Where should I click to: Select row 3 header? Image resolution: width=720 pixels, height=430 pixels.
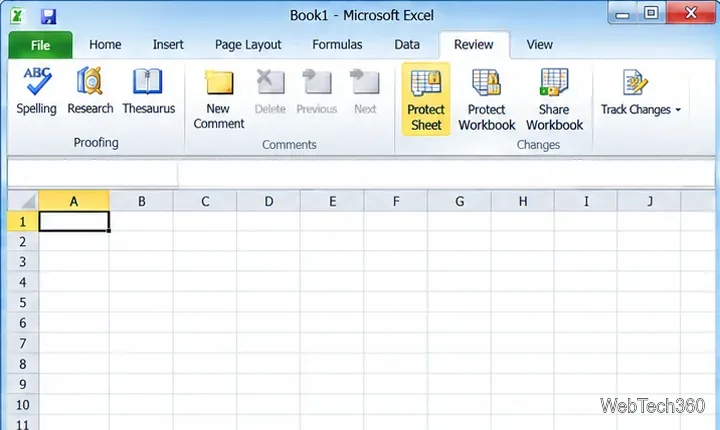(x=23, y=262)
